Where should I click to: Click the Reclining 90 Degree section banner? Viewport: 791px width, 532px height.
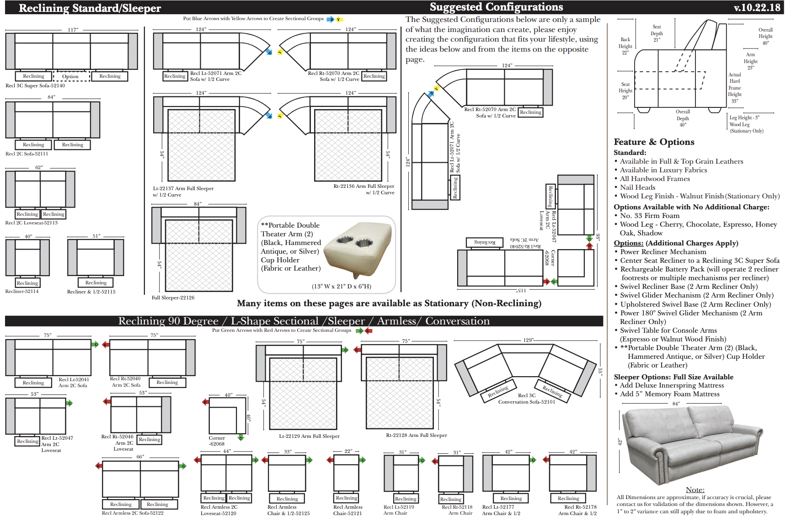pos(304,321)
